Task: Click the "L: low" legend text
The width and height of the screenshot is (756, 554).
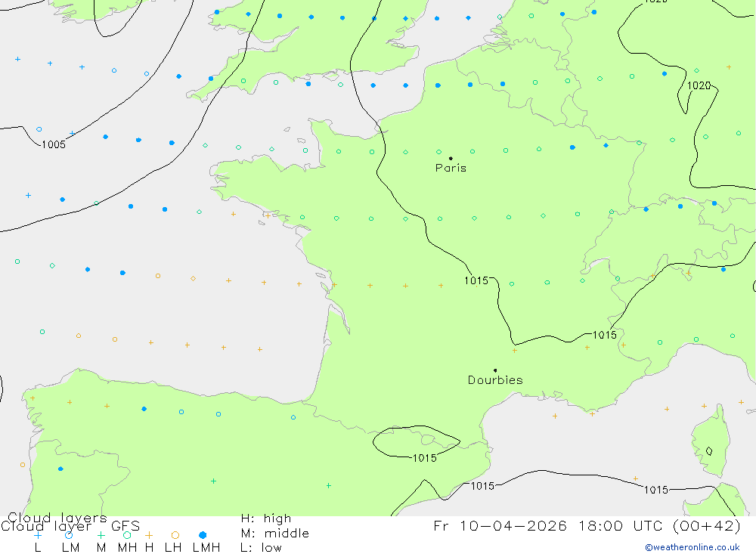Action: click(x=261, y=548)
